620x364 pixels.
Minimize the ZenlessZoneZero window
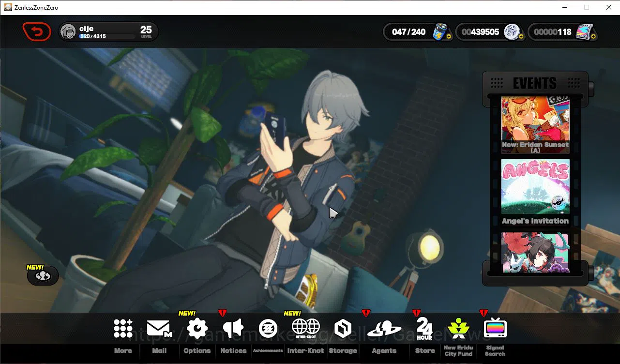pyautogui.click(x=565, y=7)
